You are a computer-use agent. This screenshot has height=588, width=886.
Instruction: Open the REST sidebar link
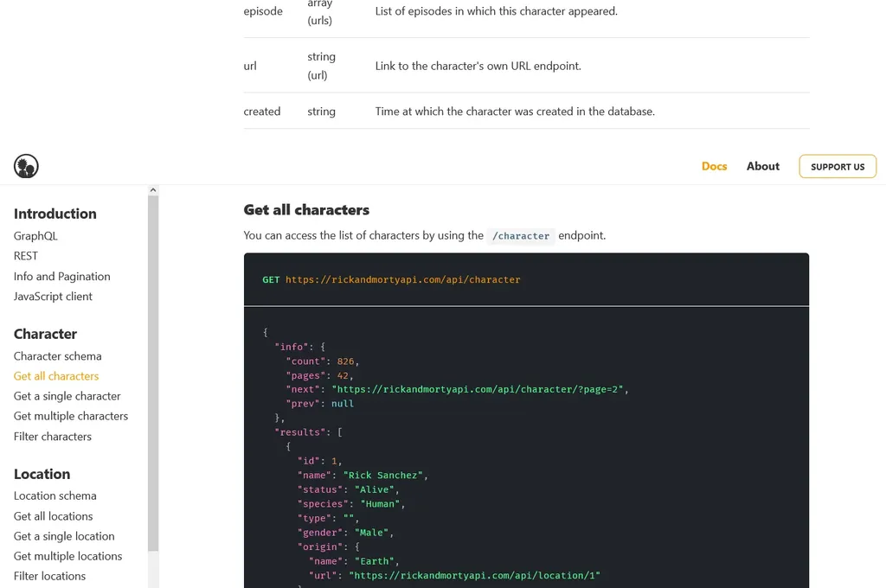[x=26, y=256]
